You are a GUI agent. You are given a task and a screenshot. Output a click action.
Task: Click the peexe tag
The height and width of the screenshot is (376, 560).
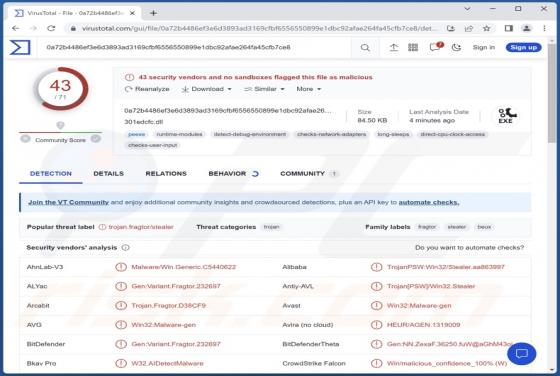click(136, 134)
